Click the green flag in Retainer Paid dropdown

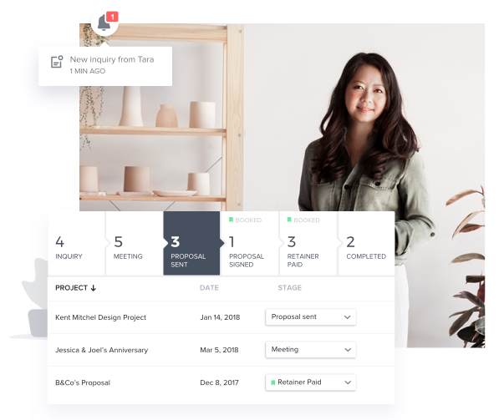272,382
